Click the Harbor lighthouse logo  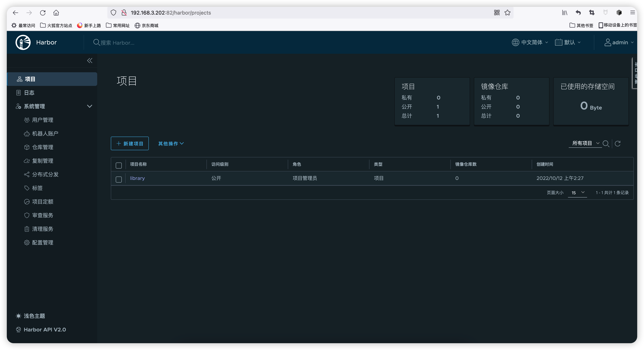[x=23, y=42]
